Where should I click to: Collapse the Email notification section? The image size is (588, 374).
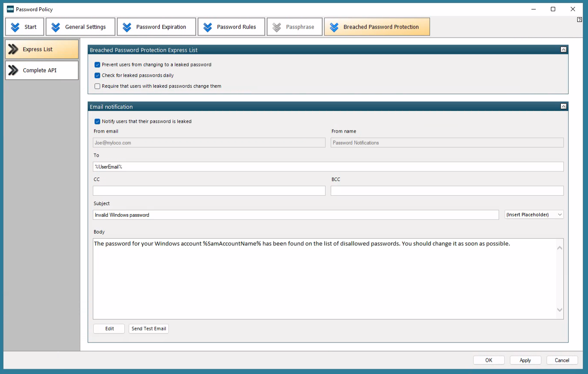click(x=563, y=106)
